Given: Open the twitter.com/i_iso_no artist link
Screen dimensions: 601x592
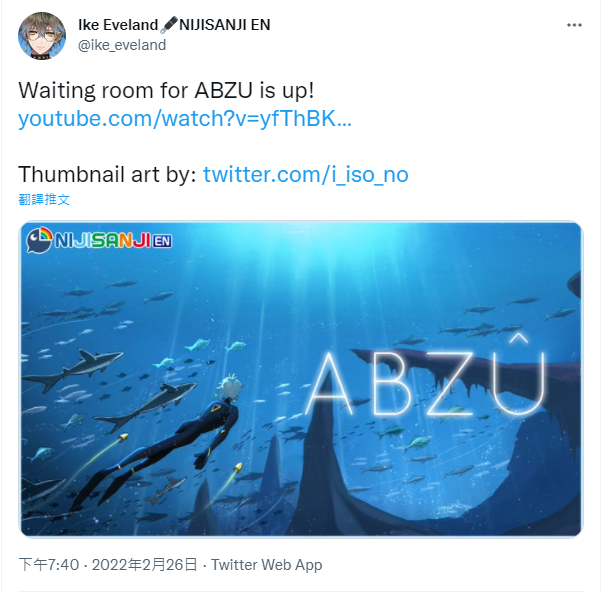Looking at the screenshot, I should pos(305,175).
